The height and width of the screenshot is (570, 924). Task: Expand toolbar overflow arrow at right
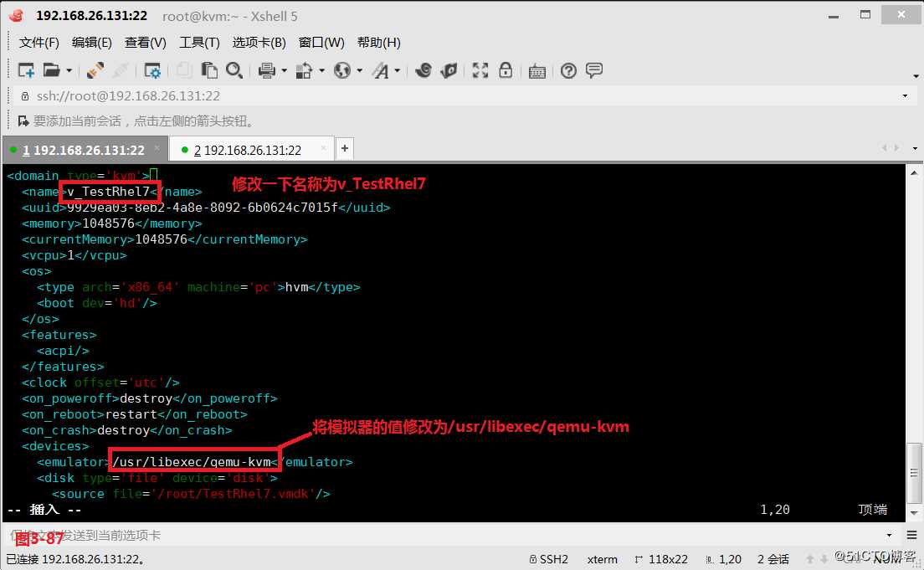916,76
